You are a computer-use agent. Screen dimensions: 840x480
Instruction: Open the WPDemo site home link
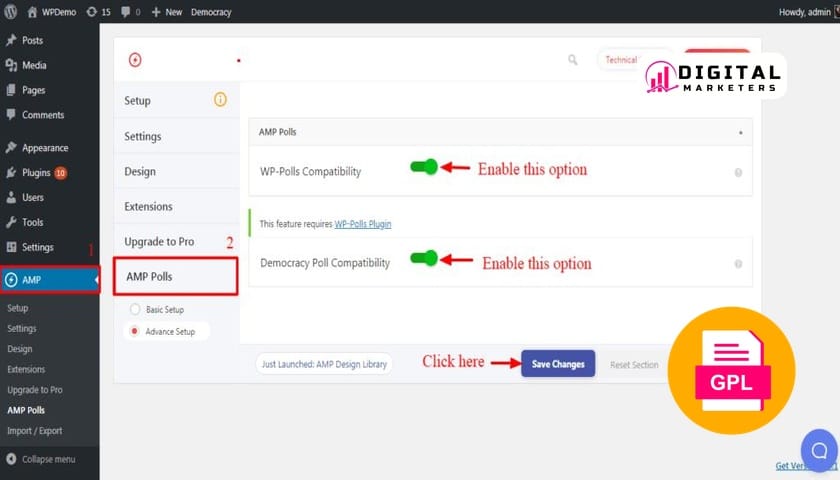click(52, 12)
